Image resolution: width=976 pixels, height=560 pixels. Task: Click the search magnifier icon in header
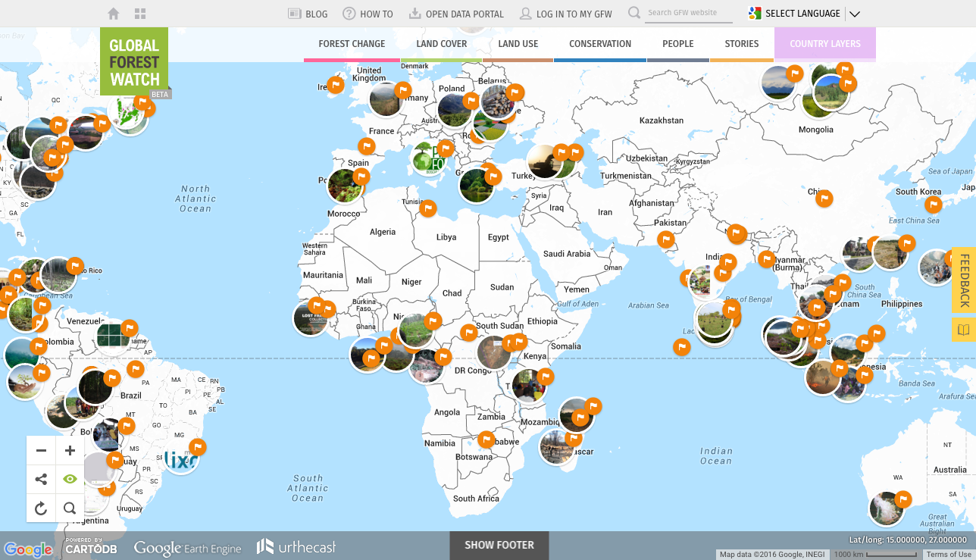(634, 13)
